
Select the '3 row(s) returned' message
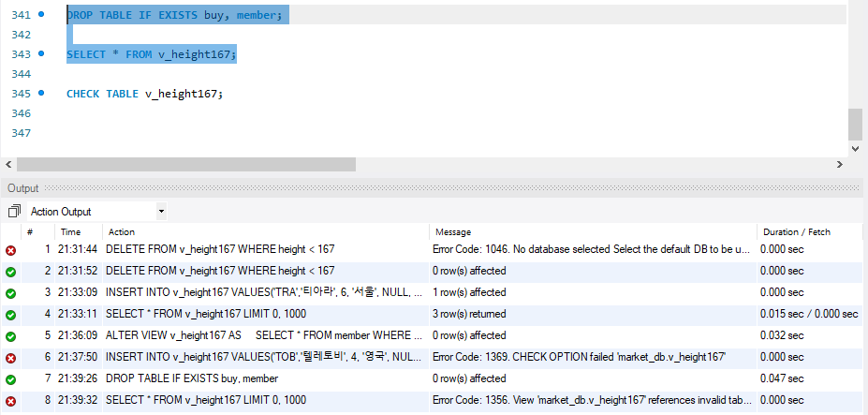469,314
